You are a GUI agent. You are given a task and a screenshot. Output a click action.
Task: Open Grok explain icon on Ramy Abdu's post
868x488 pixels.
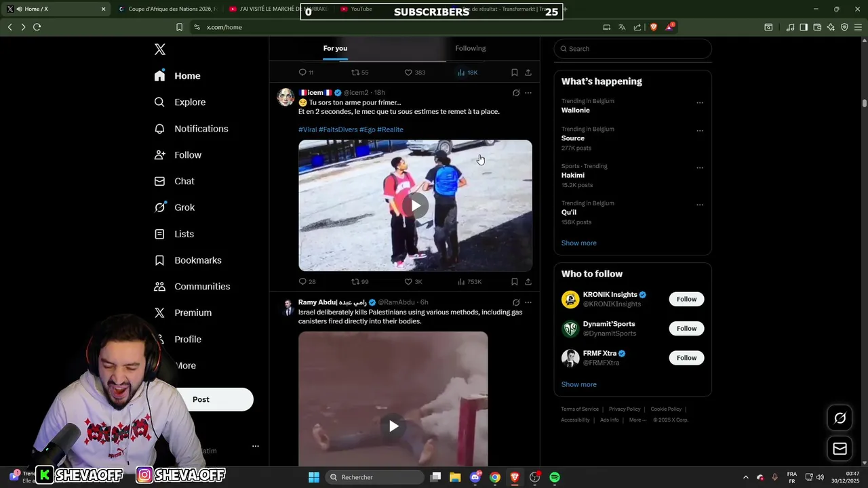pos(516,302)
